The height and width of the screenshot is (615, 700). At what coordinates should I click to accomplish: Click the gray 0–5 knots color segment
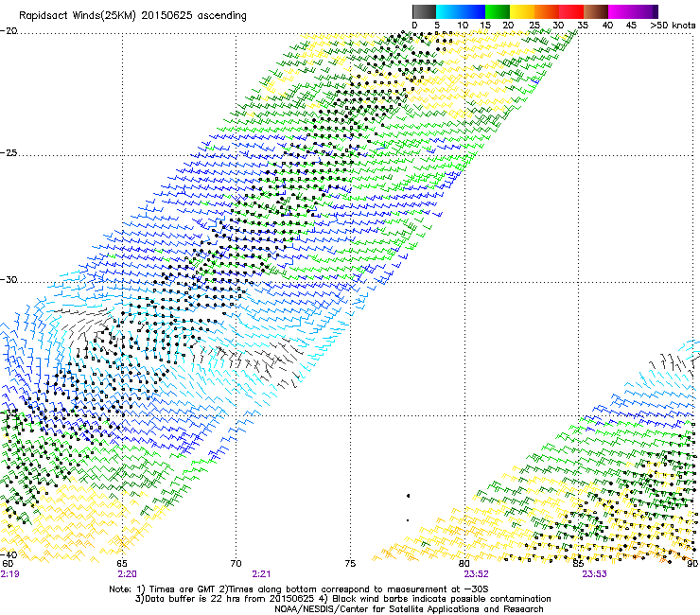424,11
